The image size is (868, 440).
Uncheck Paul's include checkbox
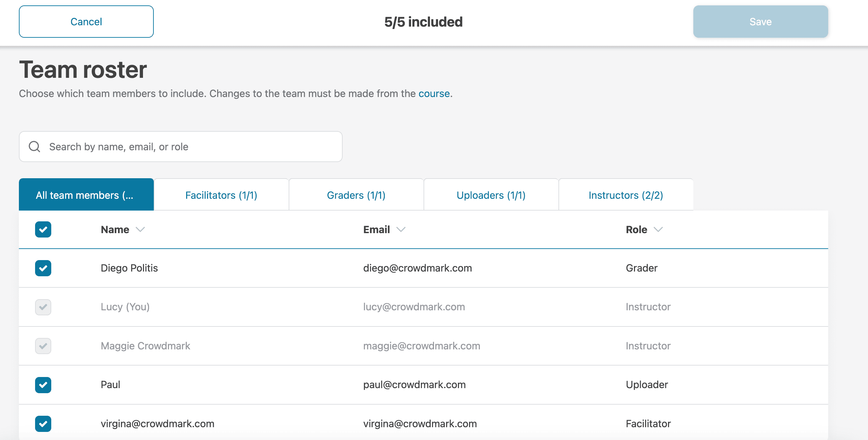pyautogui.click(x=43, y=385)
